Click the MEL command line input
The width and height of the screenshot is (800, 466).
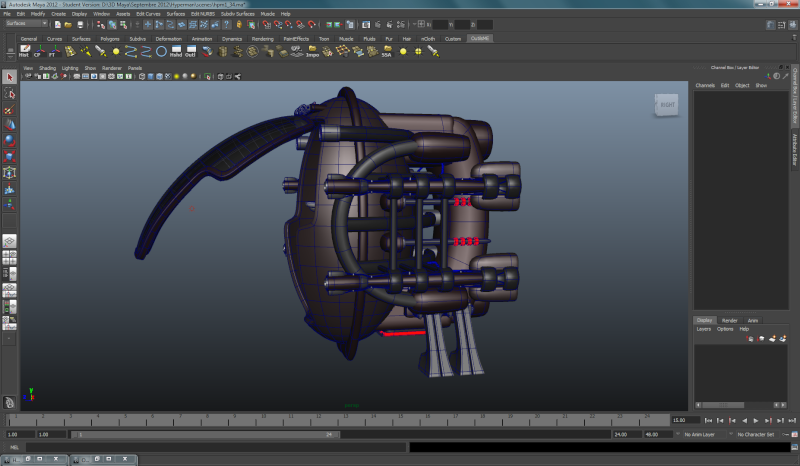[x=215, y=448]
